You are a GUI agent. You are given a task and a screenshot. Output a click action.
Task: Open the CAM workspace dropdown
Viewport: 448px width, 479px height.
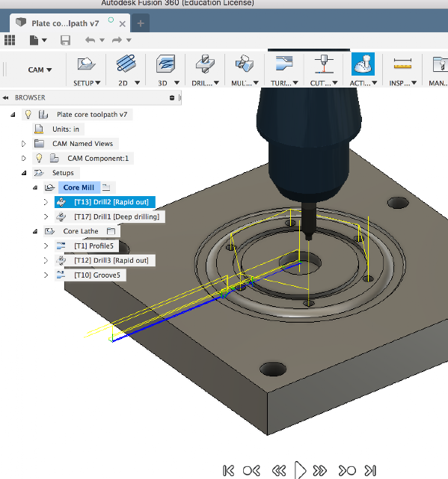point(40,70)
